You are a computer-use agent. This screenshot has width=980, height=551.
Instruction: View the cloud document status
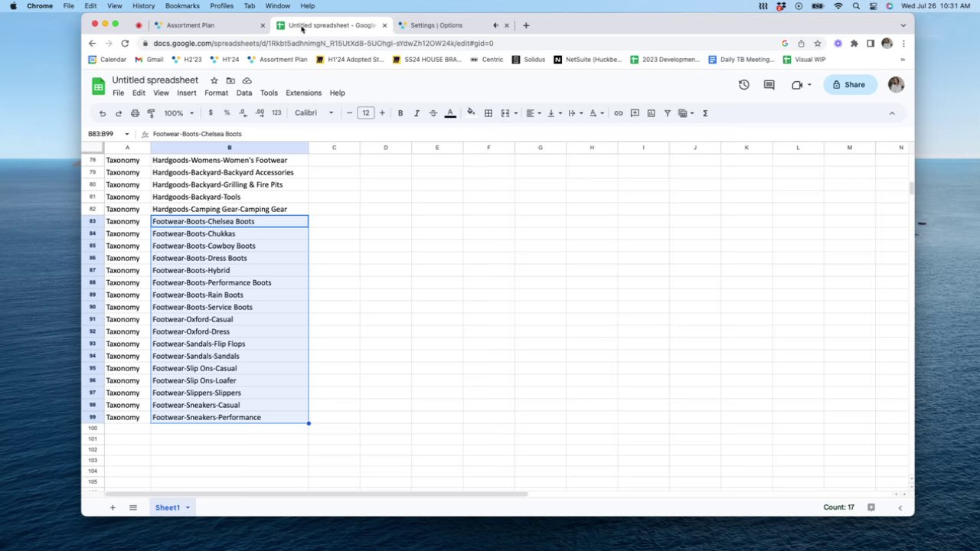pyautogui.click(x=247, y=80)
